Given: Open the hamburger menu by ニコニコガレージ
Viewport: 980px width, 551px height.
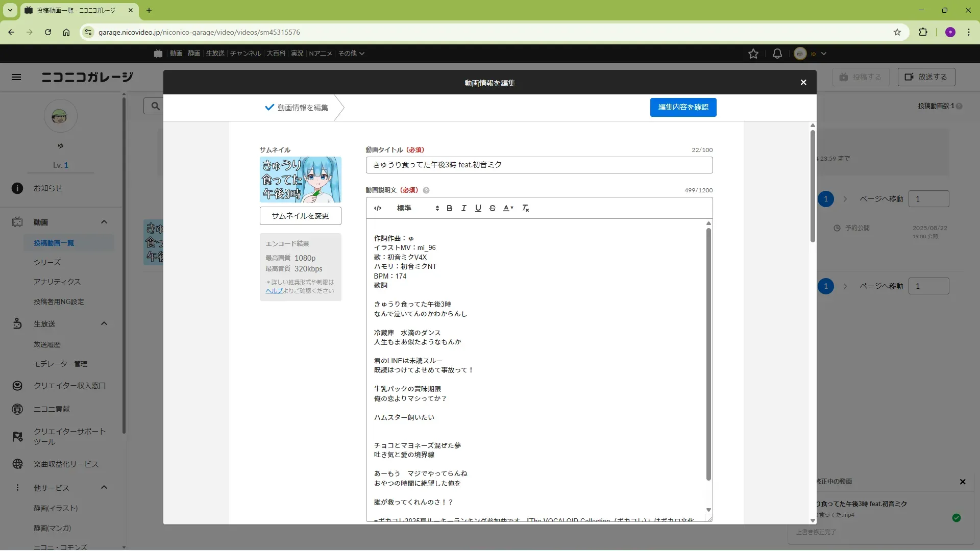Looking at the screenshot, I should (x=16, y=77).
